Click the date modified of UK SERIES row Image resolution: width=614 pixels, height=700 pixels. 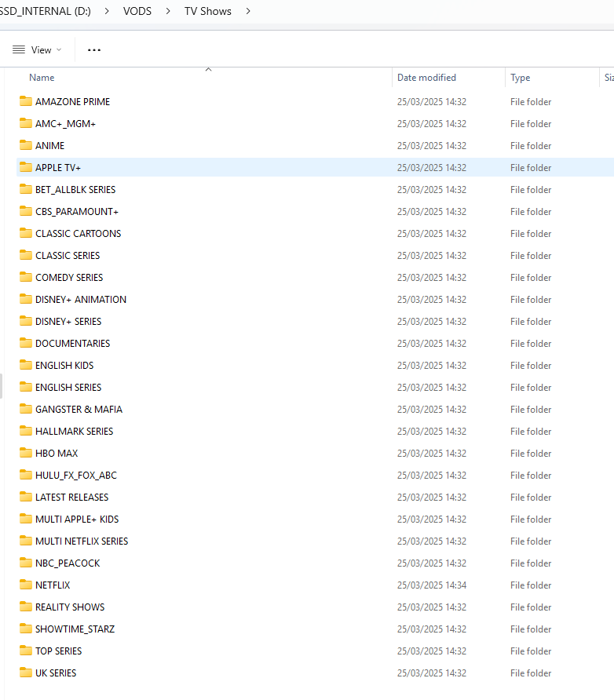432,673
